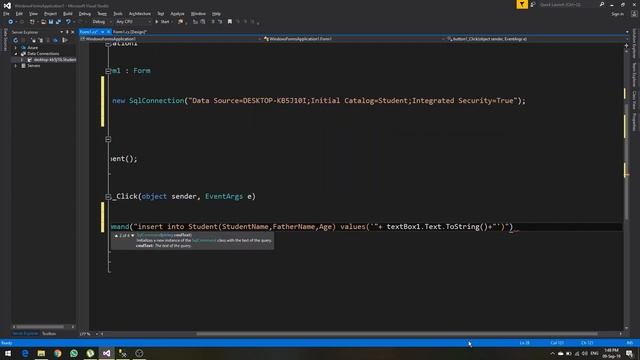Switch to the Form1.cs [Design] tab
Image resolution: width=640 pixels, height=360 pixels.
(x=129, y=32)
